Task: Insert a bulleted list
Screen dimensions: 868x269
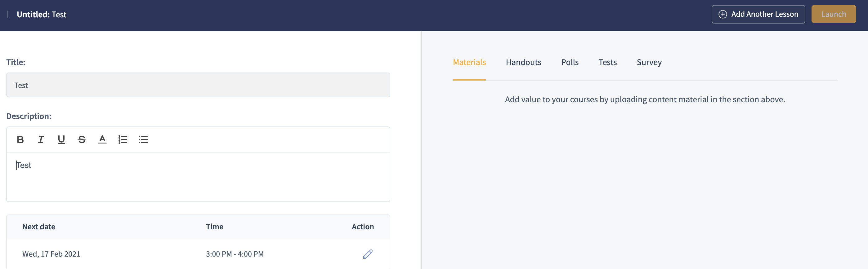Action: pos(143,139)
